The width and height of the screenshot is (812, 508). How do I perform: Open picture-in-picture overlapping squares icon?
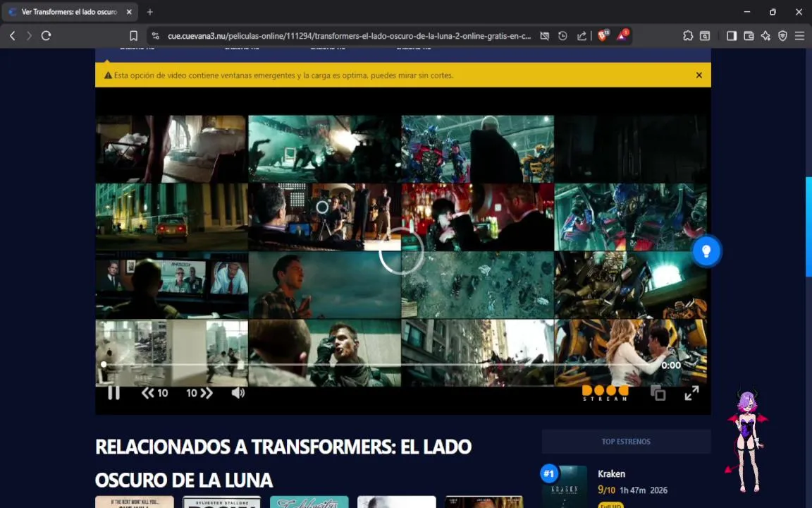(x=658, y=393)
